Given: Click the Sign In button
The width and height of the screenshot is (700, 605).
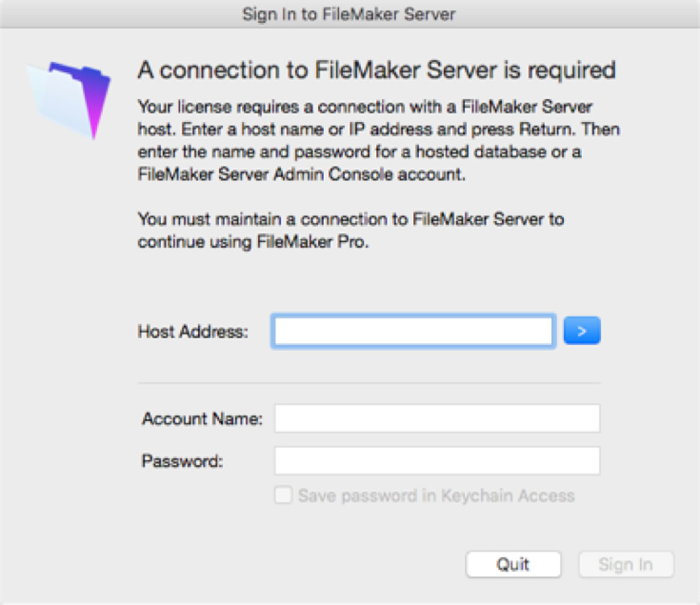Looking at the screenshot, I should pyautogui.click(x=626, y=564).
